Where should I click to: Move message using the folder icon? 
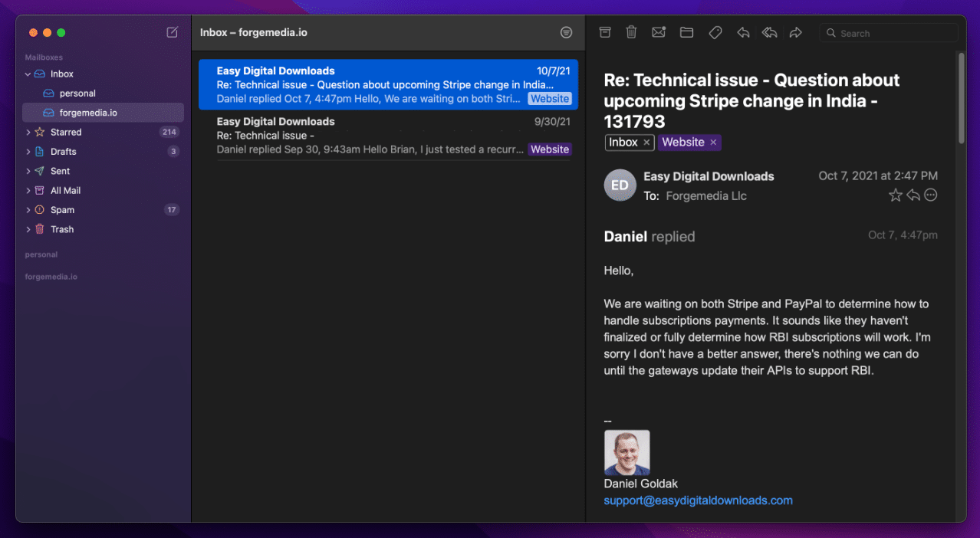[686, 32]
